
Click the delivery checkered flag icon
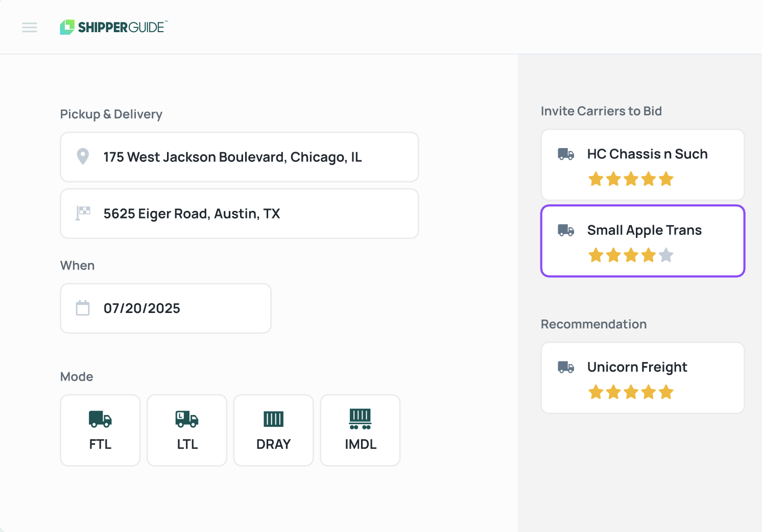(83, 213)
